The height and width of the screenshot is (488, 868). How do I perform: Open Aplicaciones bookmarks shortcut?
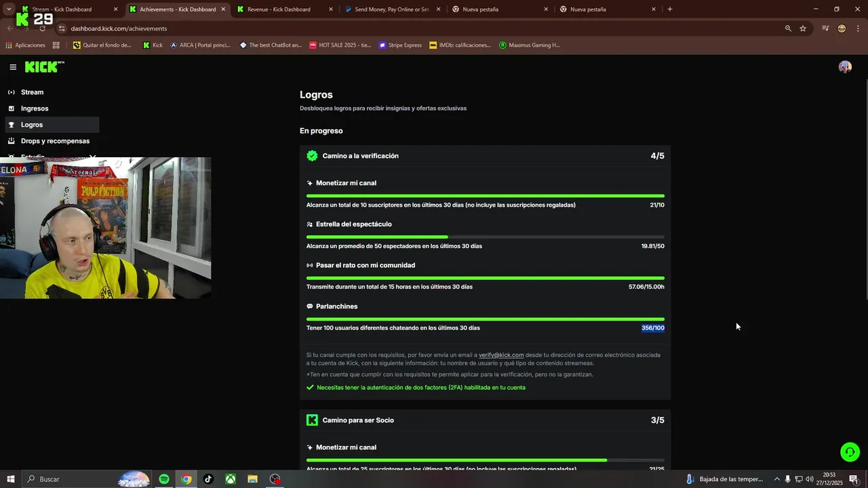25,45
